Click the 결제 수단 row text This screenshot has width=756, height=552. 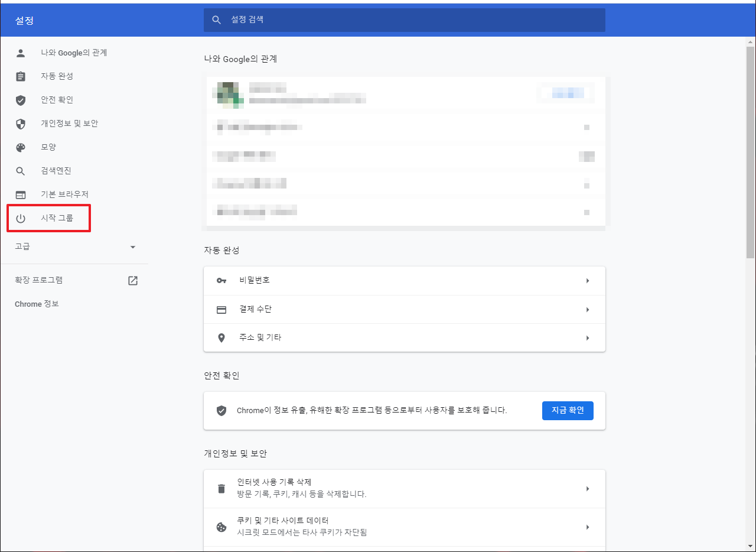(x=256, y=309)
